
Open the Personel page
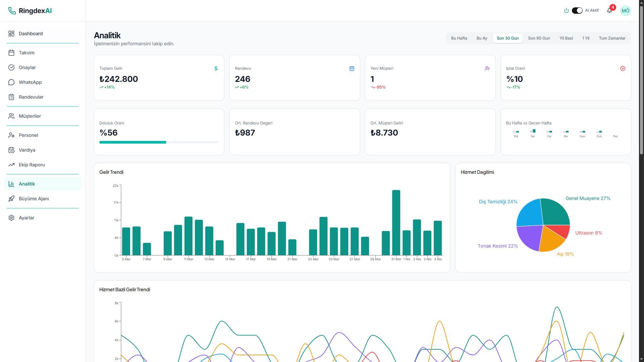43,135
